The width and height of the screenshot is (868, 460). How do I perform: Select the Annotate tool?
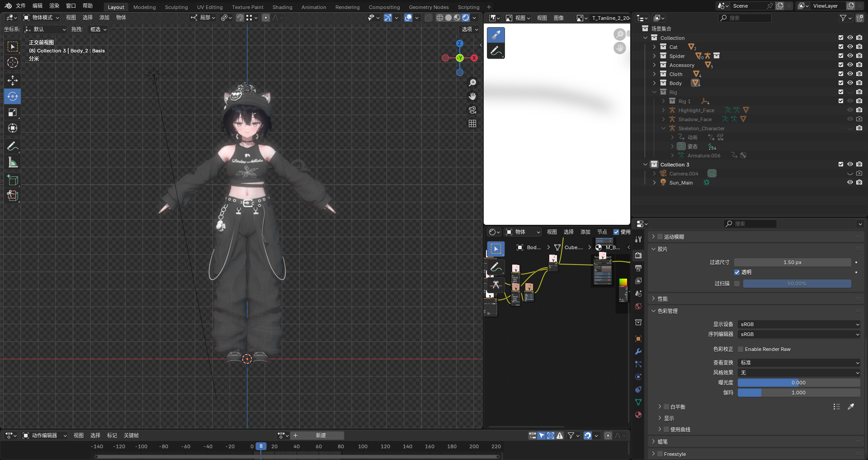[12, 146]
